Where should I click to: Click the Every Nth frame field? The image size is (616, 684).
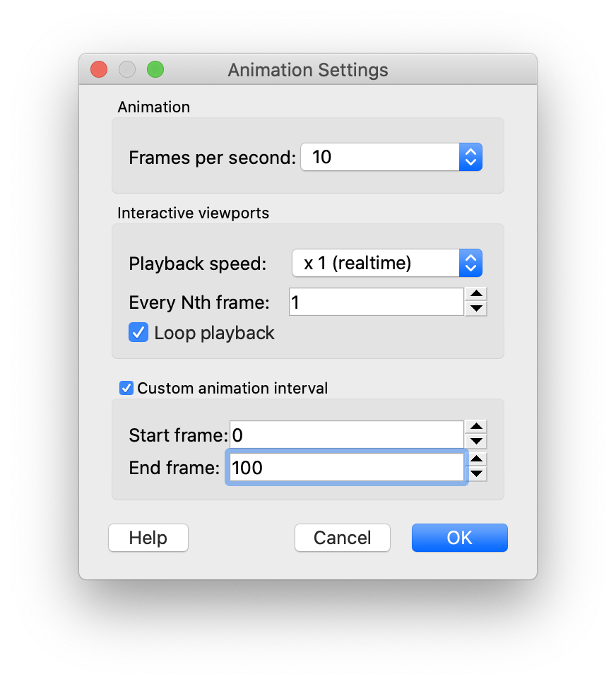pos(376,302)
